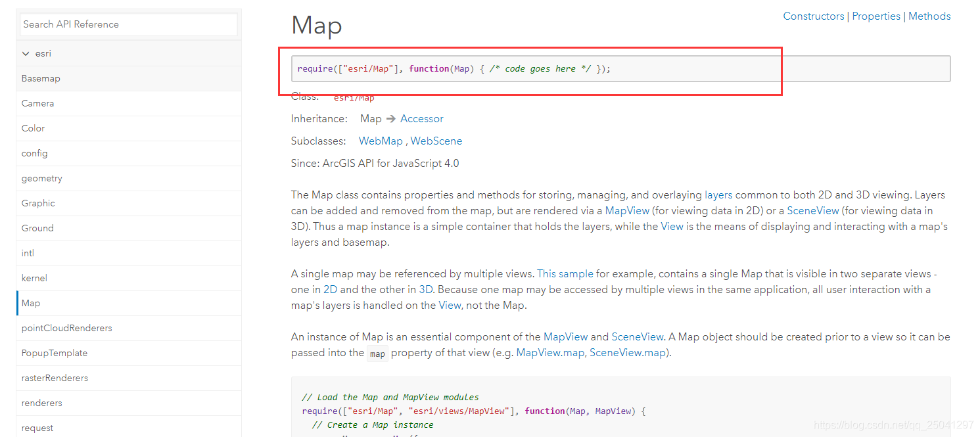The image size is (980, 437).
Task: Jump to Properties section link
Action: [x=876, y=16]
